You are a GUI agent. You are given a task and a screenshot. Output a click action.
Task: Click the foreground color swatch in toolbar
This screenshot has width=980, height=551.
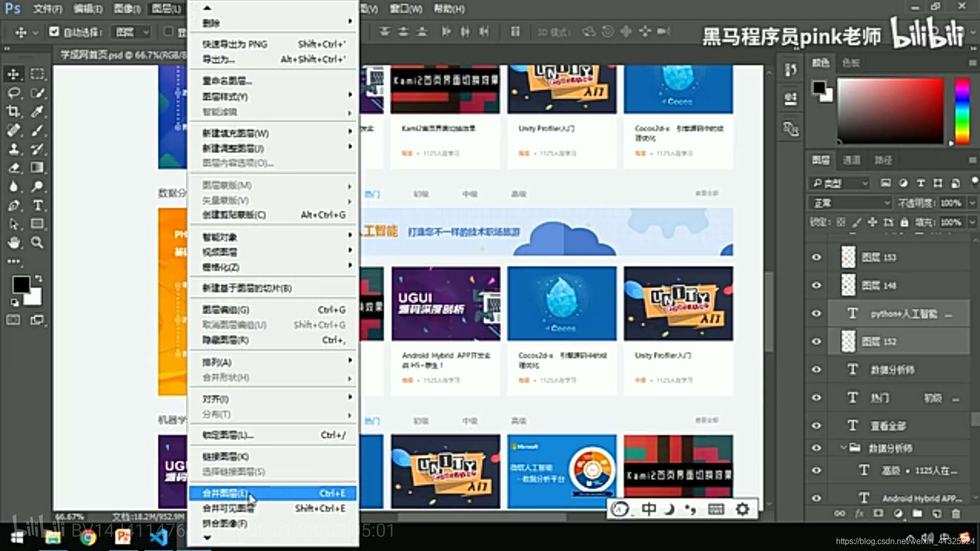[21, 285]
